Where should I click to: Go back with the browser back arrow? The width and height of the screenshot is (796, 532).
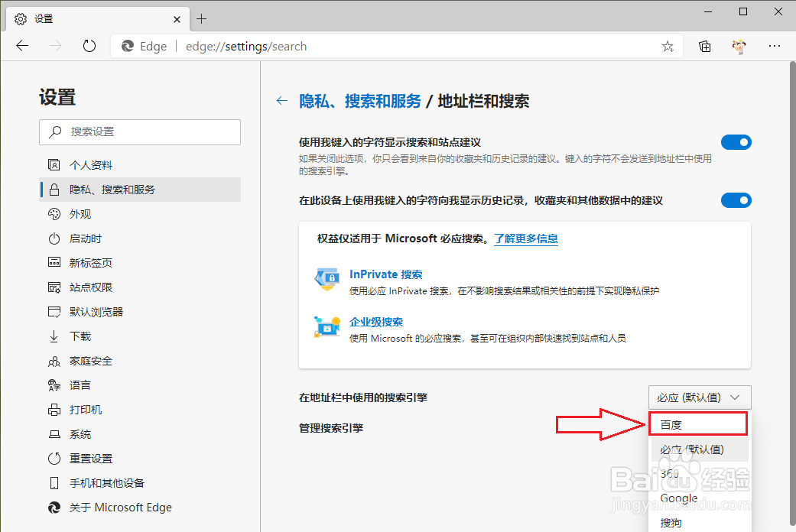pyautogui.click(x=22, y=46)
